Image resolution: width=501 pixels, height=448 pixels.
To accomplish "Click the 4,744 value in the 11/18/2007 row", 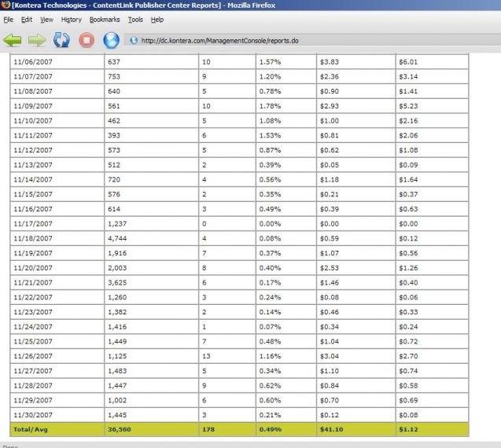I will coord(117,238).
